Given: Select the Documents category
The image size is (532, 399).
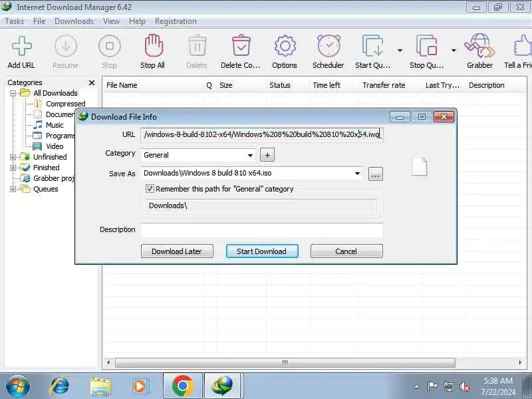Looking at the screenshot, I should coord(60,114).
